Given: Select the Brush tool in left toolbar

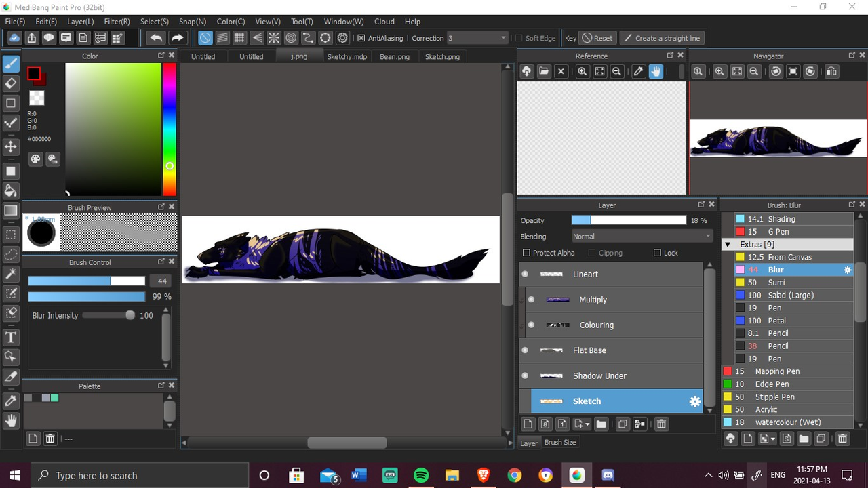Looking at the screenshot, I should (x=11, y=64).
